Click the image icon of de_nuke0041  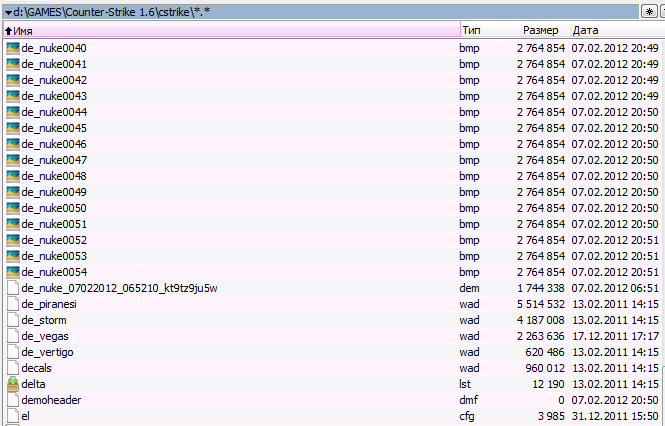pyautogui.click(x=13, y=64)
